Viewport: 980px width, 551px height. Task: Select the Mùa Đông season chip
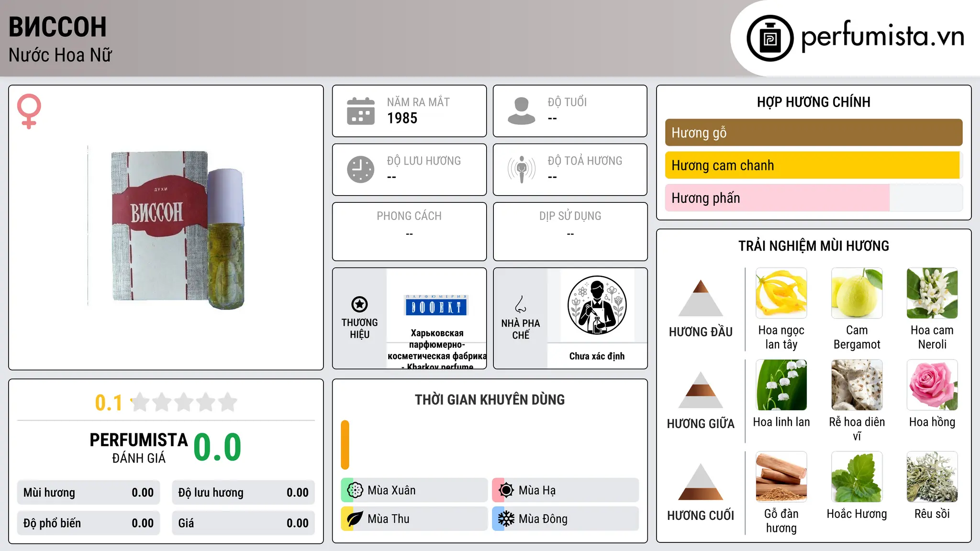(x=565, y=519)
